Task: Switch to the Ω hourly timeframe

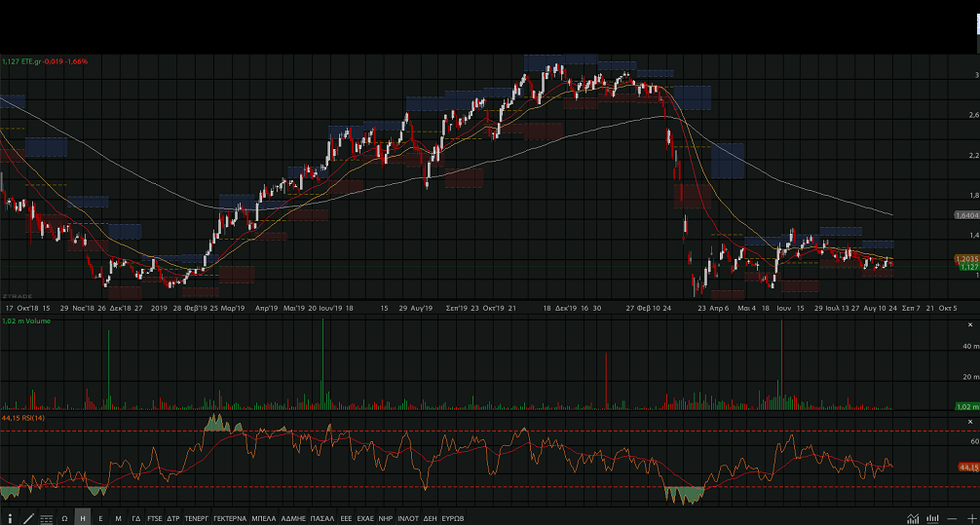Action: pyautogui.click(x=64, y=518)
